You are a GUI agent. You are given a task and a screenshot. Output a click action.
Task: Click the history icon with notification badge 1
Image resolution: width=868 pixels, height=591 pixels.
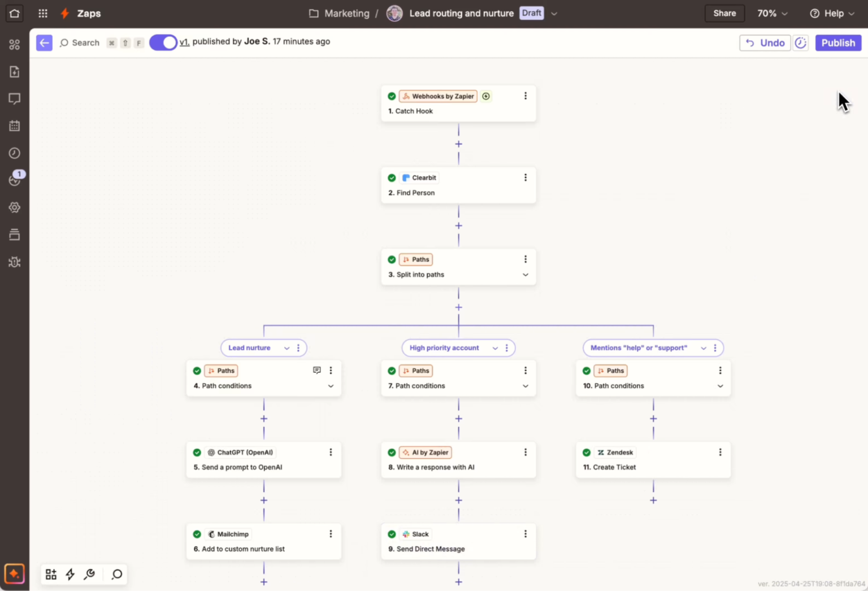[x=14, y=180]
